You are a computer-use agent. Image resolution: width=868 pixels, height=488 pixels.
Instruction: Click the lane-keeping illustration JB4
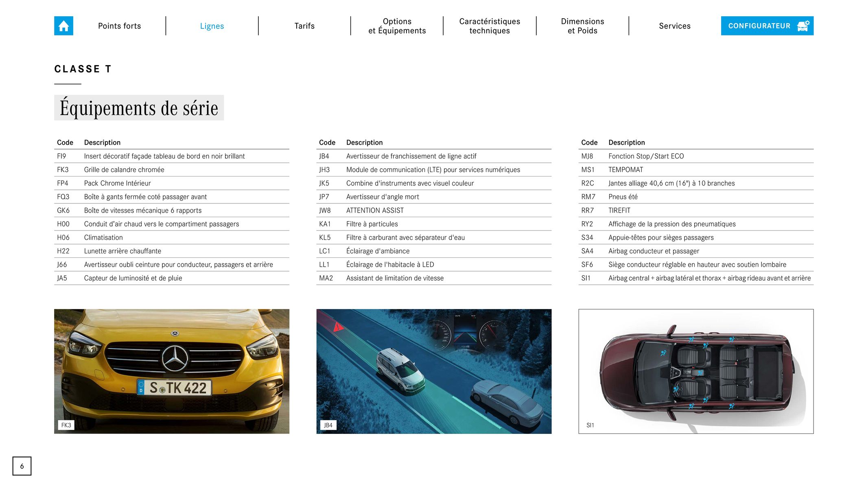tap(434, 371)
